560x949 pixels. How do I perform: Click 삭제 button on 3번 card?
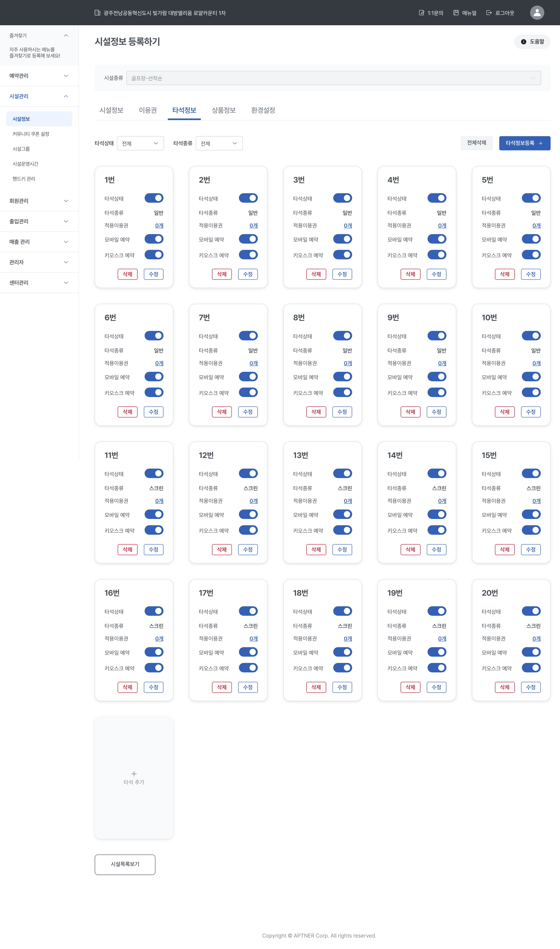pyautogui.click(x=316, y=274)
